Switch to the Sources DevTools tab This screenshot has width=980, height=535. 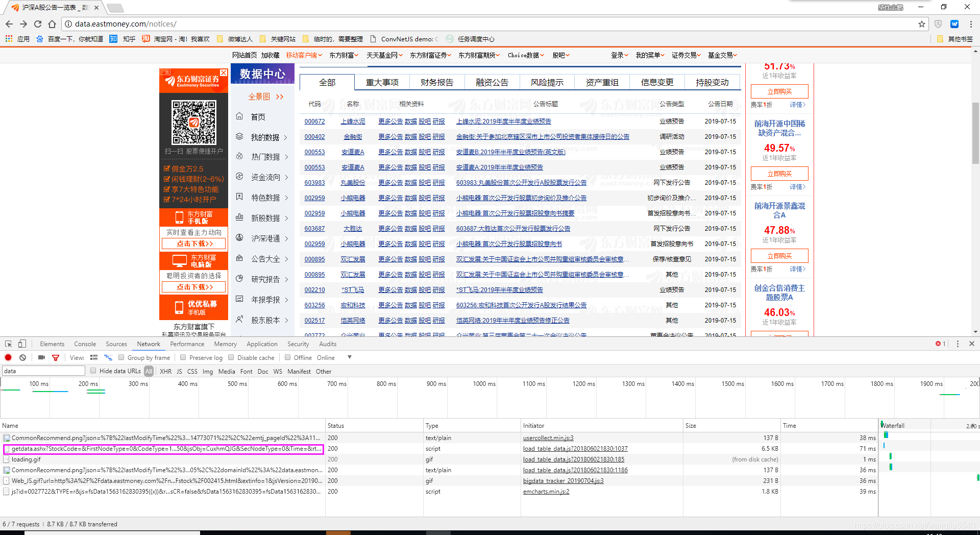[116, 344]
